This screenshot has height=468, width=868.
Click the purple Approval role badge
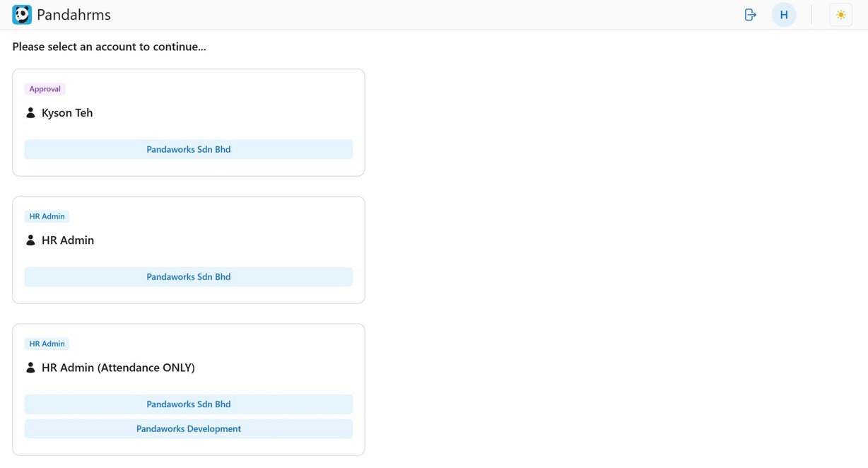tap(45, 89)
